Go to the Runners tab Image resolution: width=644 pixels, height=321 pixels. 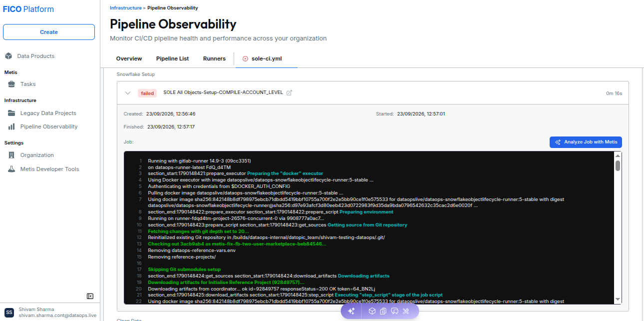214,58
